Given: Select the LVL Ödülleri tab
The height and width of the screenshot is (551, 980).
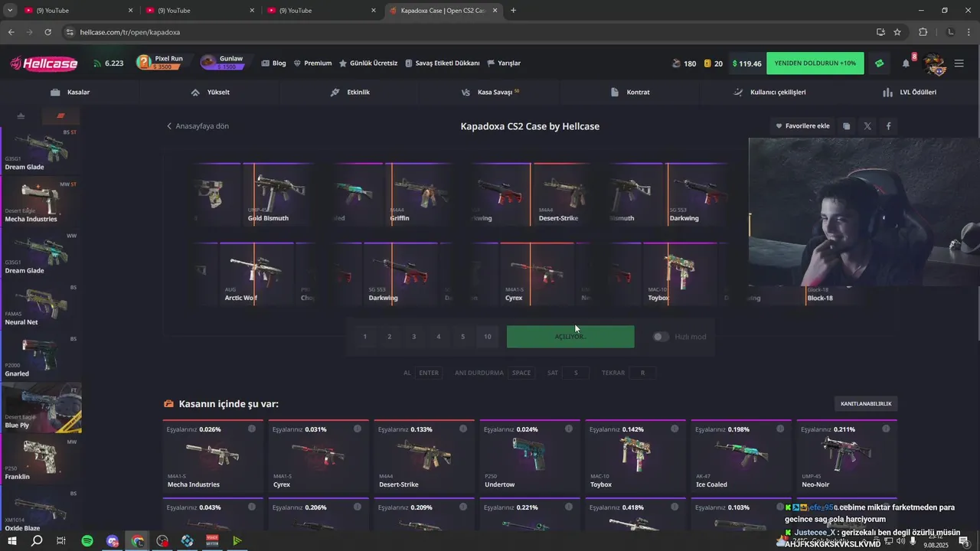Looking at the screenshot, I should pyautogui.click(x=910, y=92).
